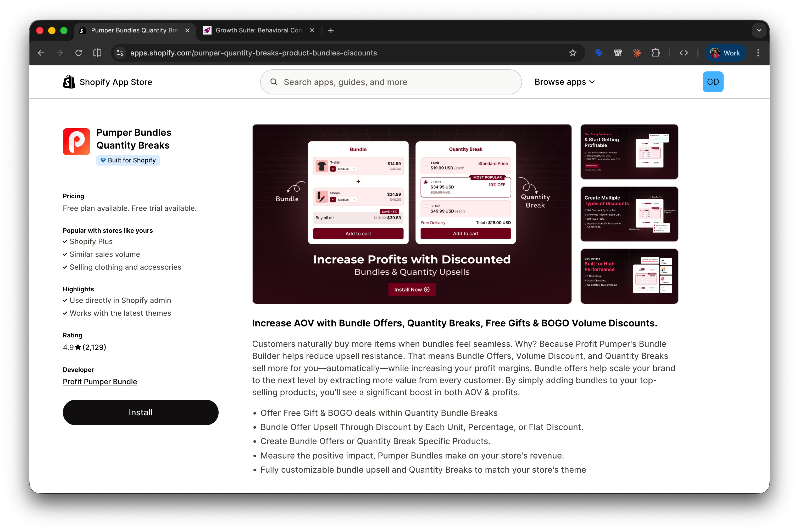Select the 2 Units radio option in image
The image size is (799, 532).
point(425,183)
